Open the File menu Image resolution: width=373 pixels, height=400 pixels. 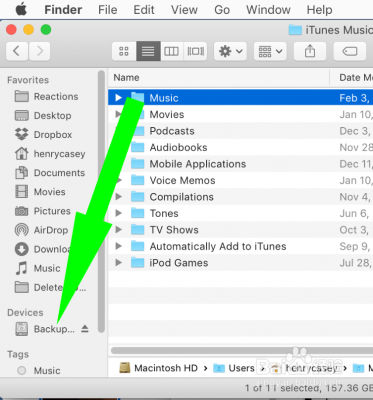[108, 10]
